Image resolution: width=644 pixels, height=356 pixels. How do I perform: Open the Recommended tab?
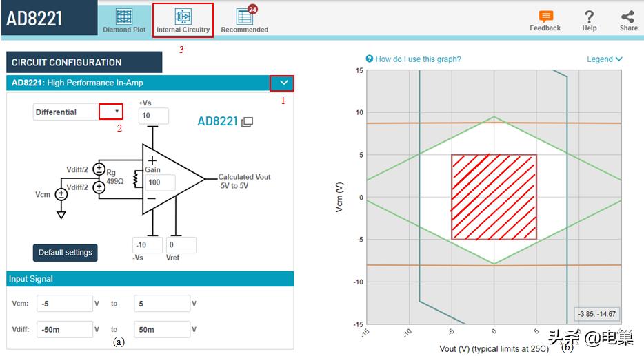(x=245, y=21)
